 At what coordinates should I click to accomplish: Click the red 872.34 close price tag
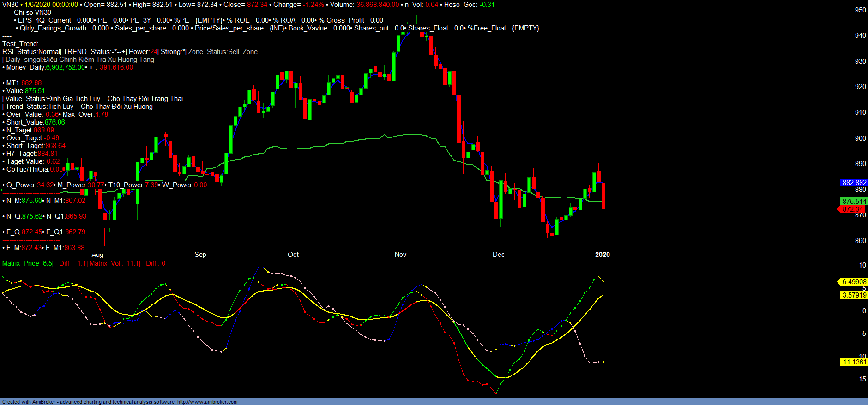click(x=852, y=209)
